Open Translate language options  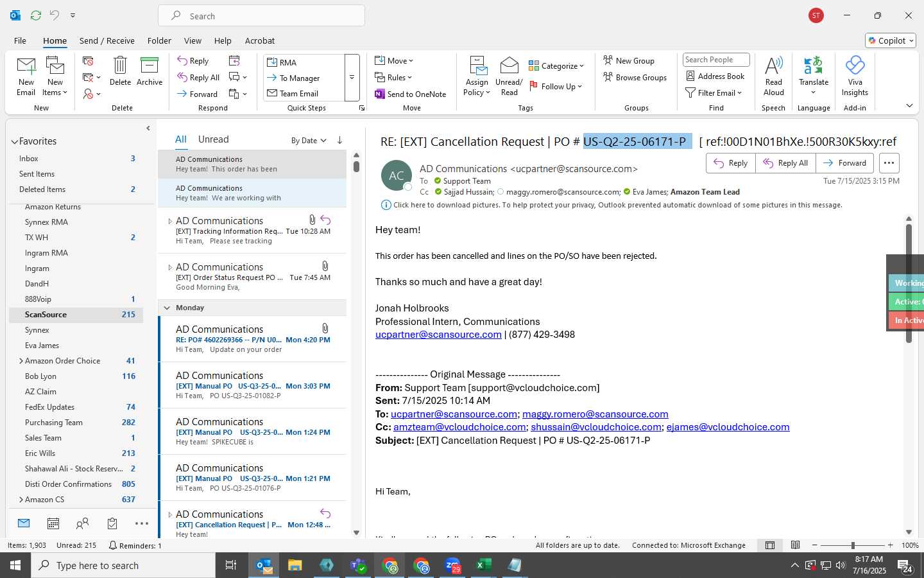(814, 76)
